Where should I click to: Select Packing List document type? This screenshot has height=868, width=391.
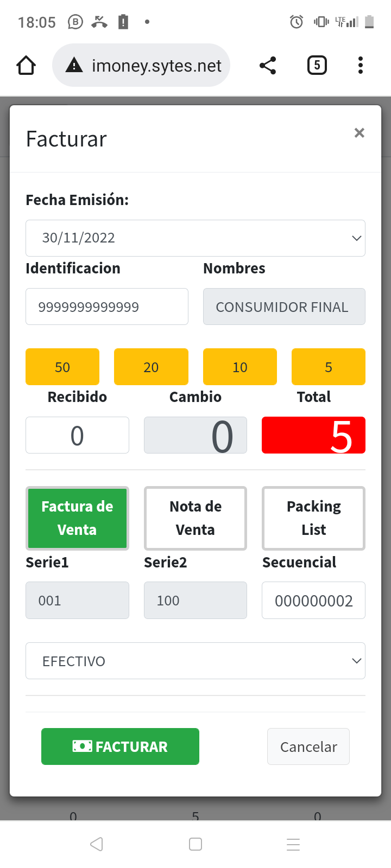[x=313, y=518]
